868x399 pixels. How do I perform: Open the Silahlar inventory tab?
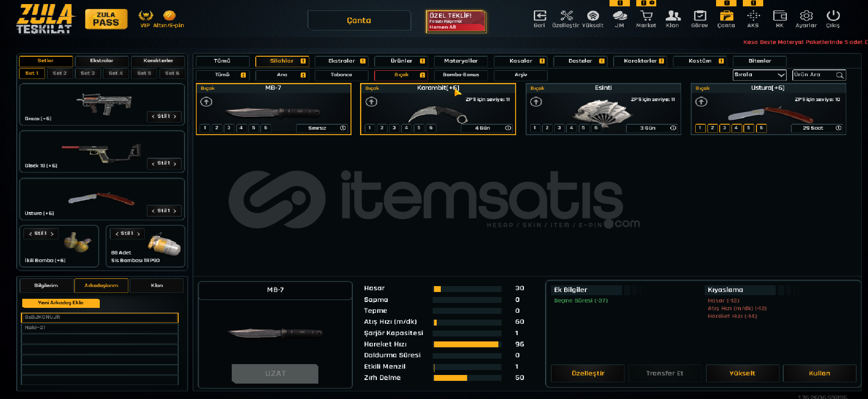click(283, 61)
